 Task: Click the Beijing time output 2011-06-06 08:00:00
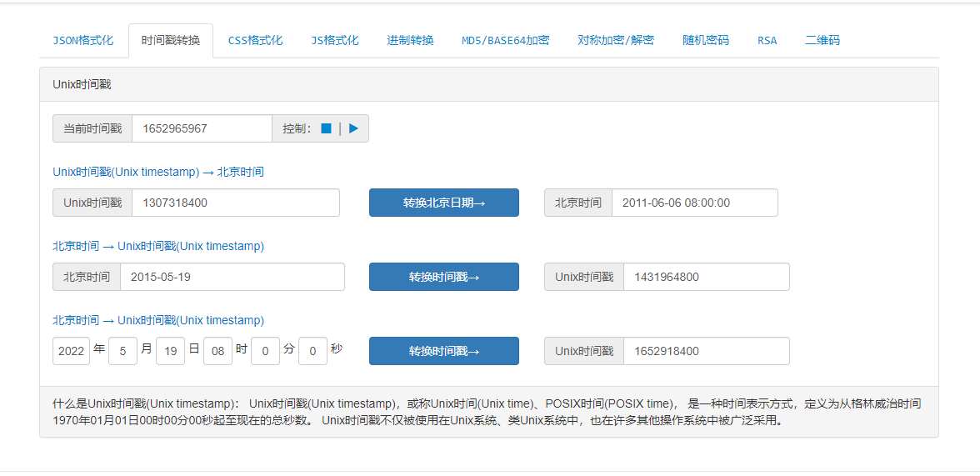pos(694,203)
